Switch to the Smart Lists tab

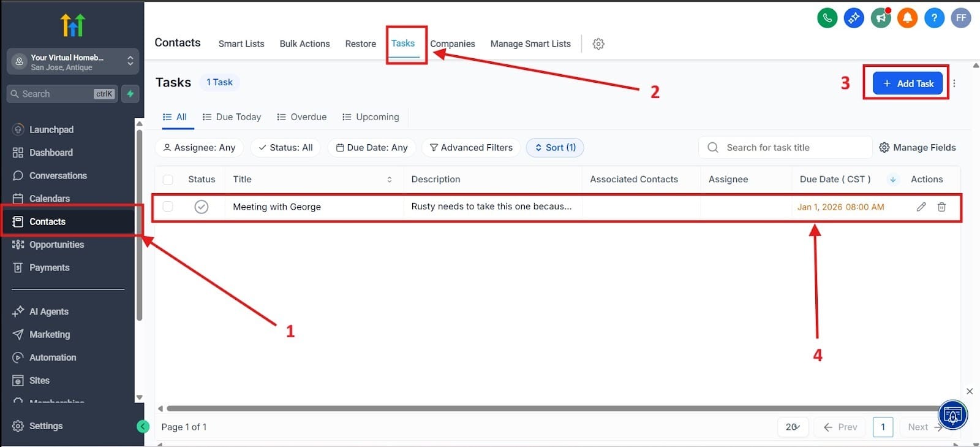coord(241,44)
